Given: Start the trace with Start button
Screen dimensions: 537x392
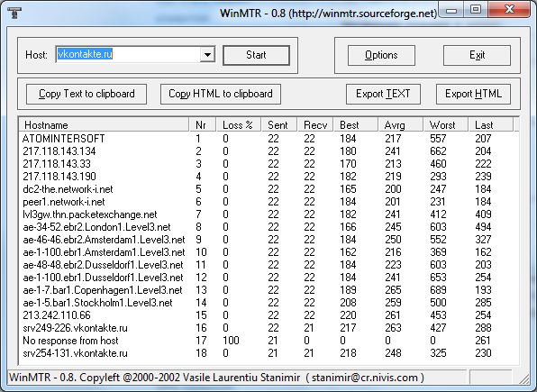Looking at the screenshot, I should pyautogui.click(x=256, y=55).
